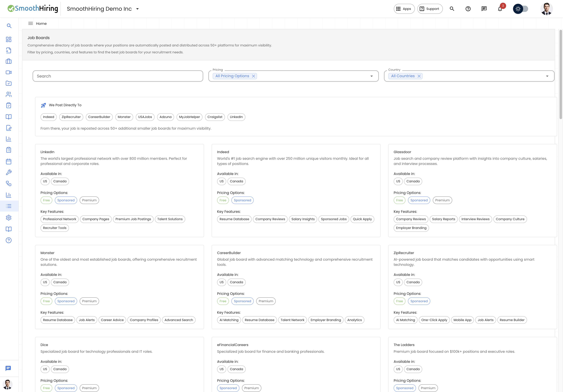Click the Apps button

coord(404,9)
